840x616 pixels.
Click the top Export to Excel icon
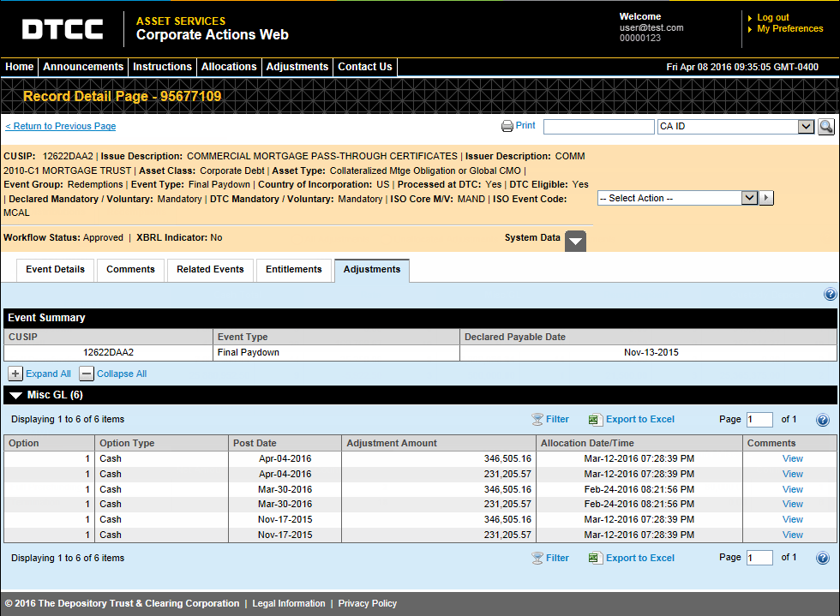pyautogui.click(x=596, y=420)
